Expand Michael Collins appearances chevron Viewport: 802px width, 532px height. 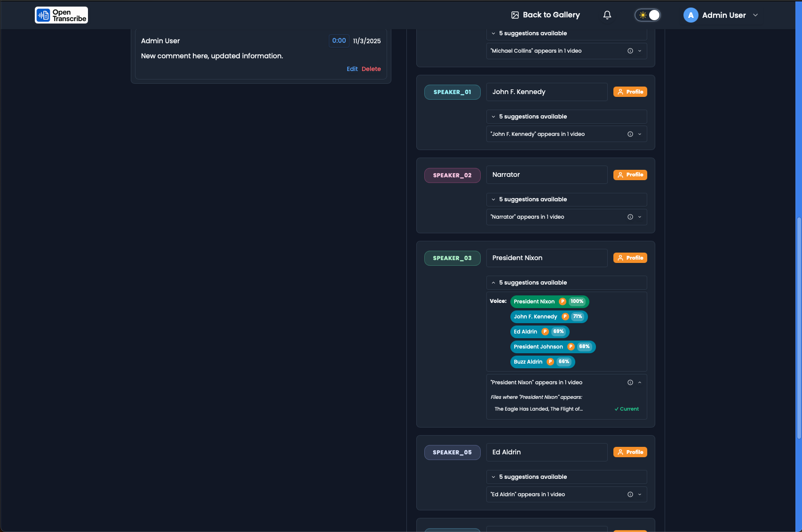coord(640,51)
